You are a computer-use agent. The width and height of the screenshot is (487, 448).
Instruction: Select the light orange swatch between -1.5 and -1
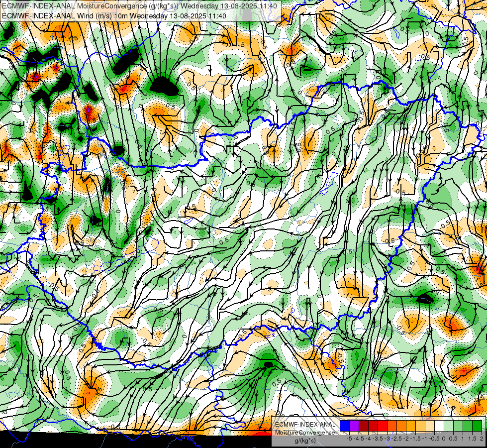coord(420,426)
